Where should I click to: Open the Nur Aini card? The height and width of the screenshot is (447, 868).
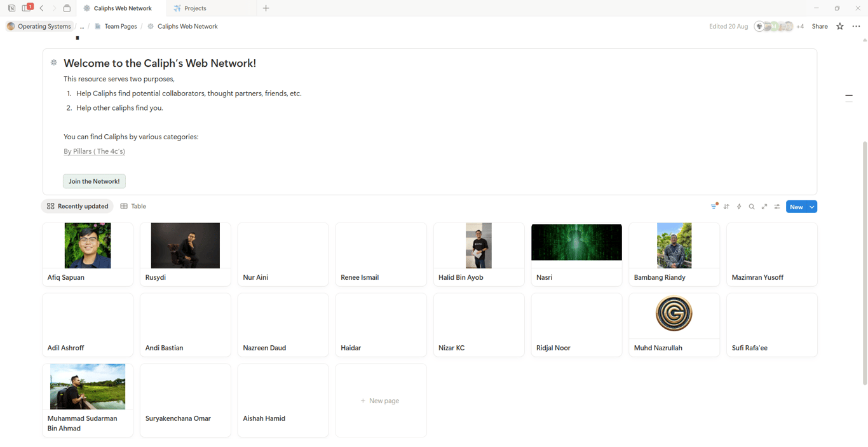click(283, 254)
